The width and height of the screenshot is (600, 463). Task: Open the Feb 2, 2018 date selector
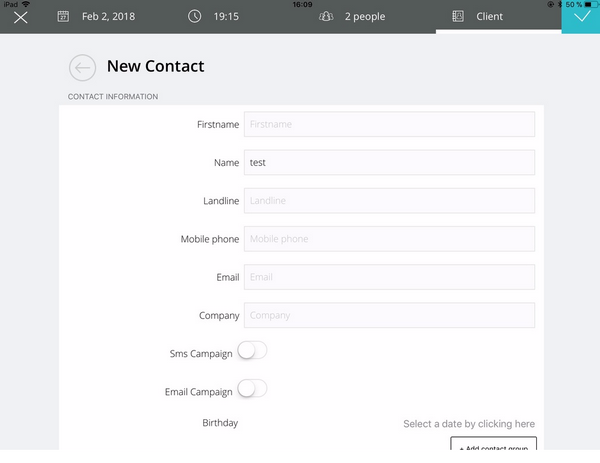108,17
